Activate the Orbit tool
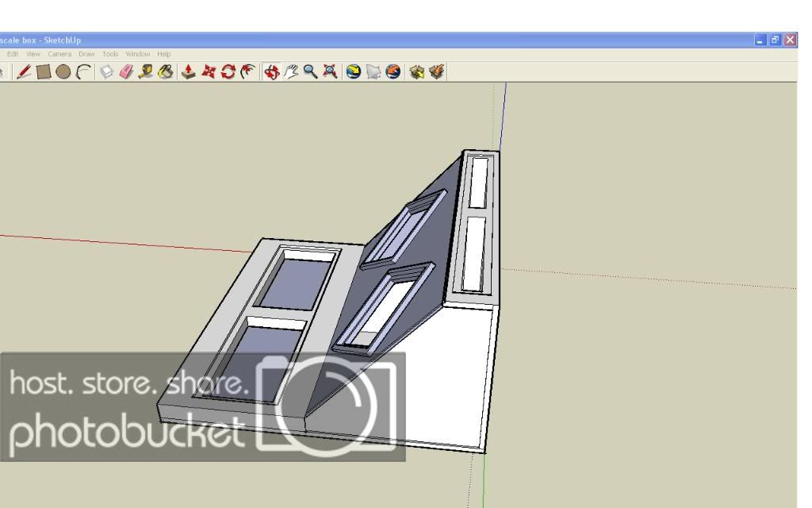This screenshot has height=508, width=812. [271, 71]
